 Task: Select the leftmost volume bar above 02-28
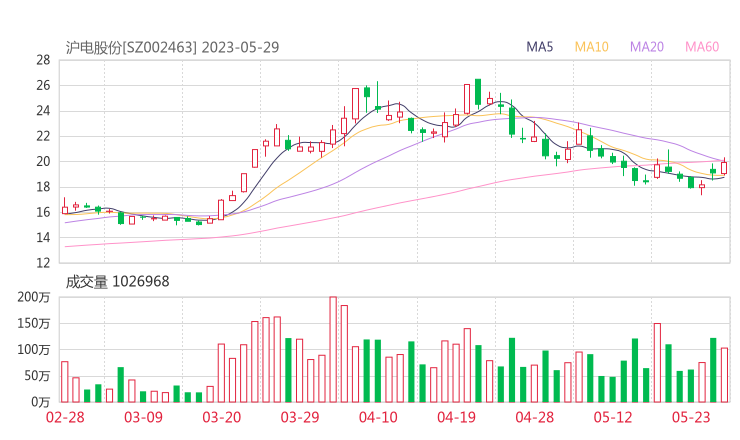coord(65,382)
